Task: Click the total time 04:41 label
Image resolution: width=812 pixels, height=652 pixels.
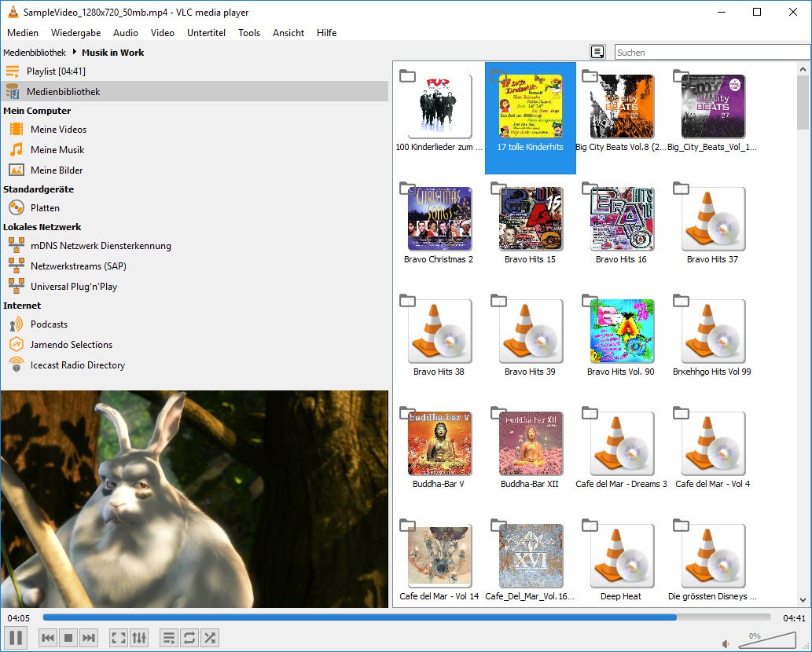Action: [x=794, y=618]
